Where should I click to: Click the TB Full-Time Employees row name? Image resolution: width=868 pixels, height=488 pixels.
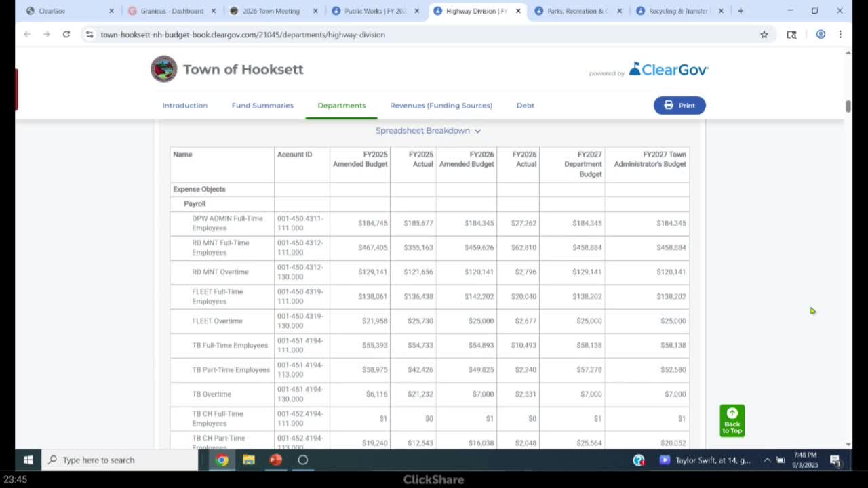pyautogui.click(x=230, y=345)
